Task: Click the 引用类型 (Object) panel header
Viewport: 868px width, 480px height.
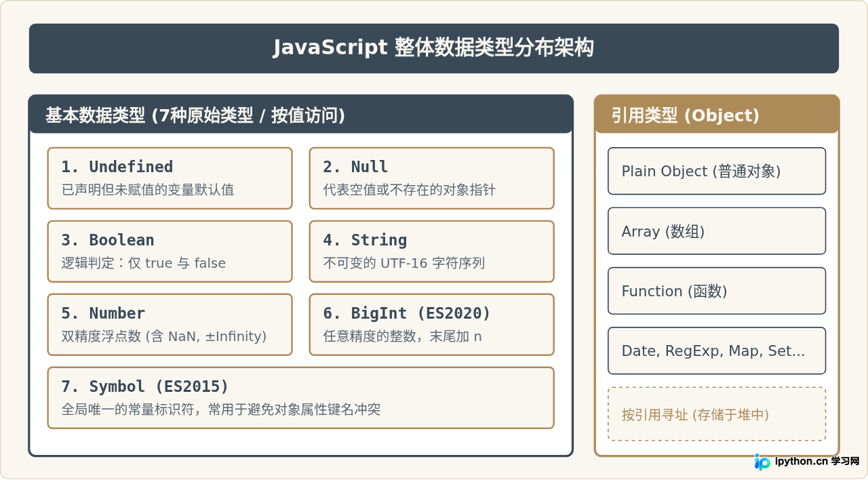Action: (717, 115)
